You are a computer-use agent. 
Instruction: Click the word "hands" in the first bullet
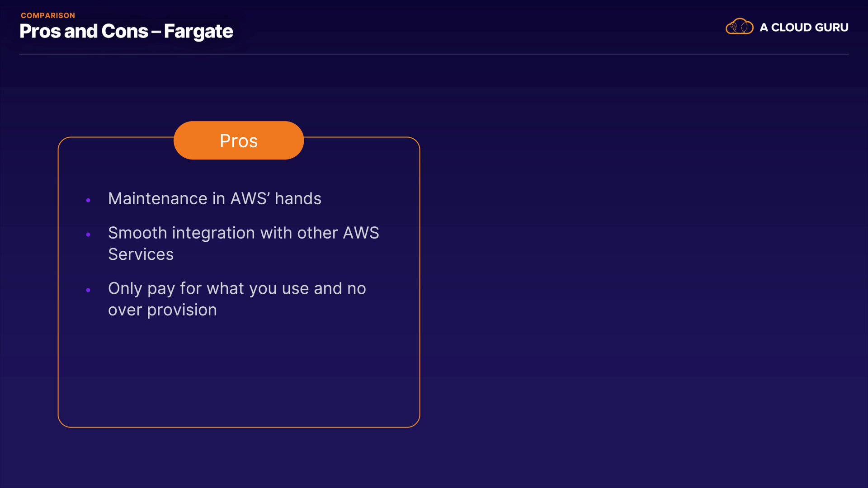tap(298, 199)
